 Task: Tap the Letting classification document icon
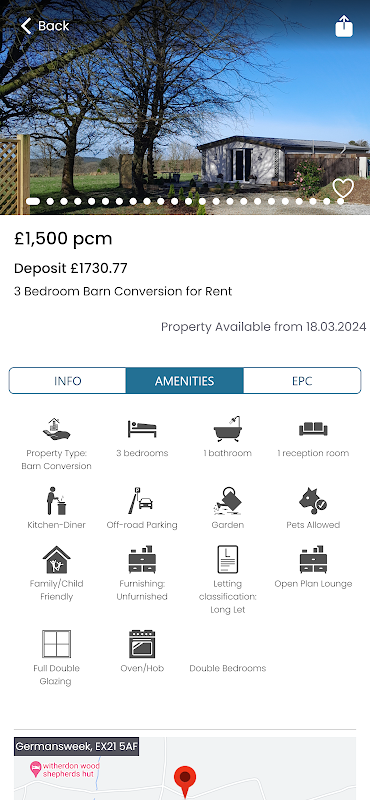point(228,560)
